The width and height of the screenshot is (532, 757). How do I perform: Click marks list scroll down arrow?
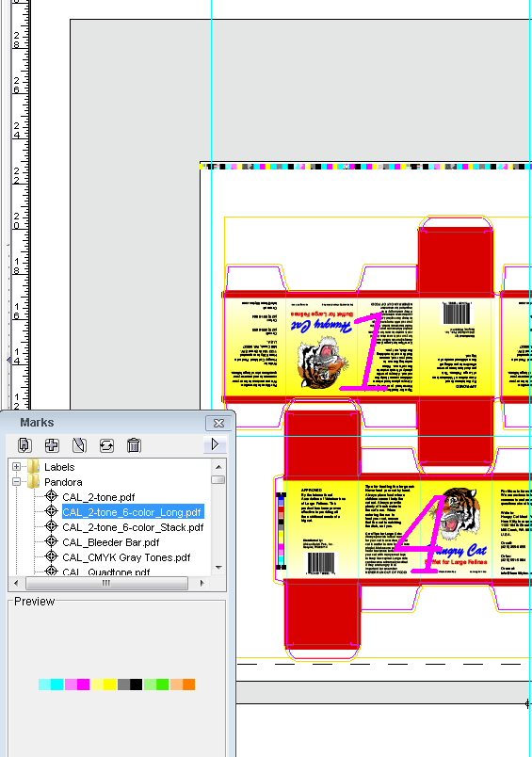click(x=218, y=568)
